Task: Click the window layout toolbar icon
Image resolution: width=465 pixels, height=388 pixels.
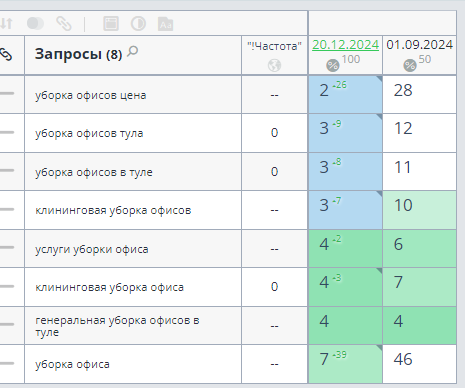Action: (x=111, y=24)
